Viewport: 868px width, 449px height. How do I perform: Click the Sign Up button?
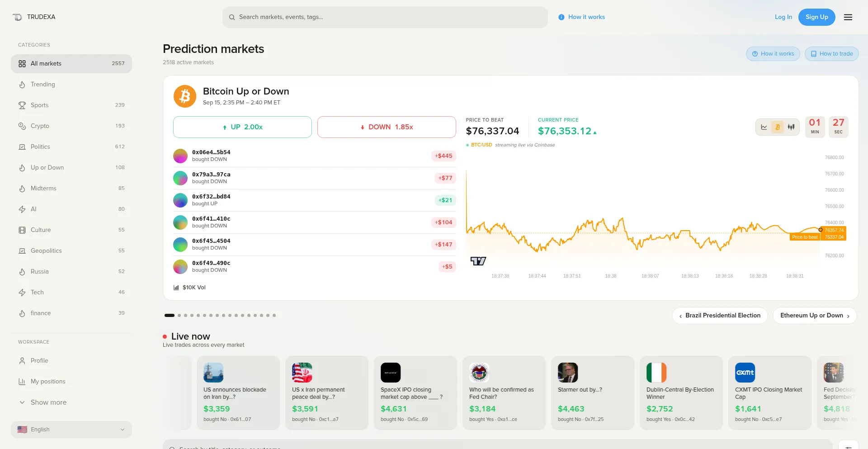pos(817,17)
